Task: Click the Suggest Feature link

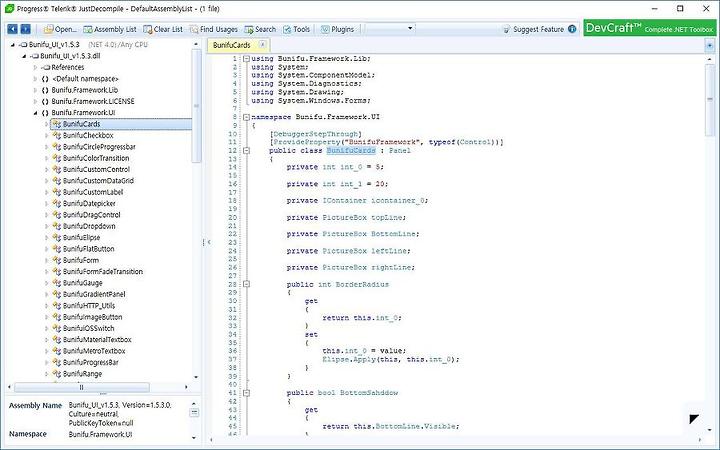Action: click(x=538, y=29)
